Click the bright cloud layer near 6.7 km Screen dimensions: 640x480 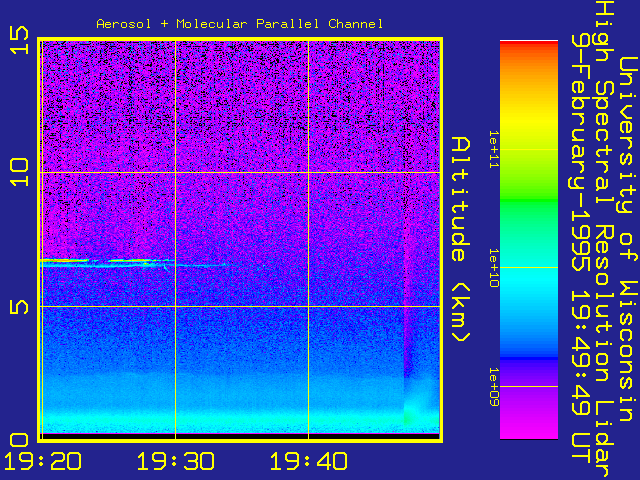pos(108,262)
